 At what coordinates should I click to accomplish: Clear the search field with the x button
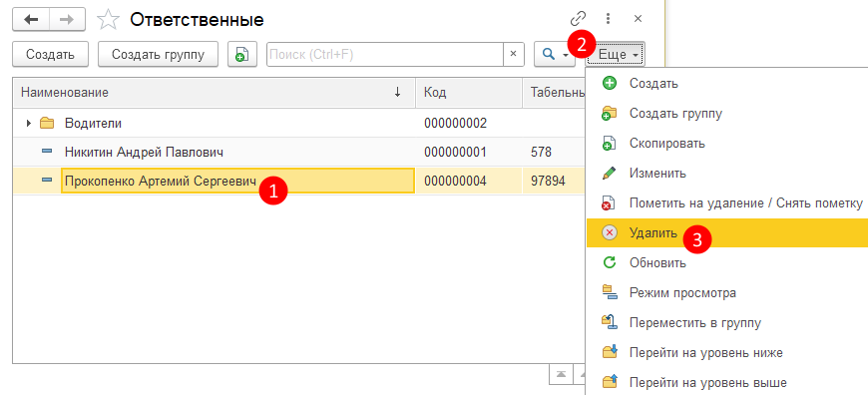513,54
